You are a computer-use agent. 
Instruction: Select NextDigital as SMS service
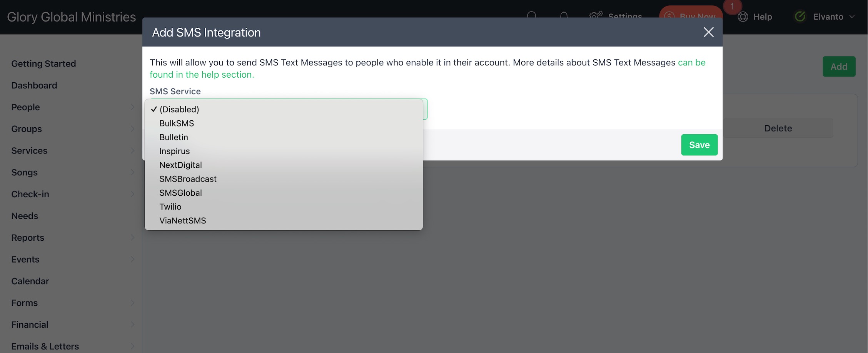[x=284, y=165]
